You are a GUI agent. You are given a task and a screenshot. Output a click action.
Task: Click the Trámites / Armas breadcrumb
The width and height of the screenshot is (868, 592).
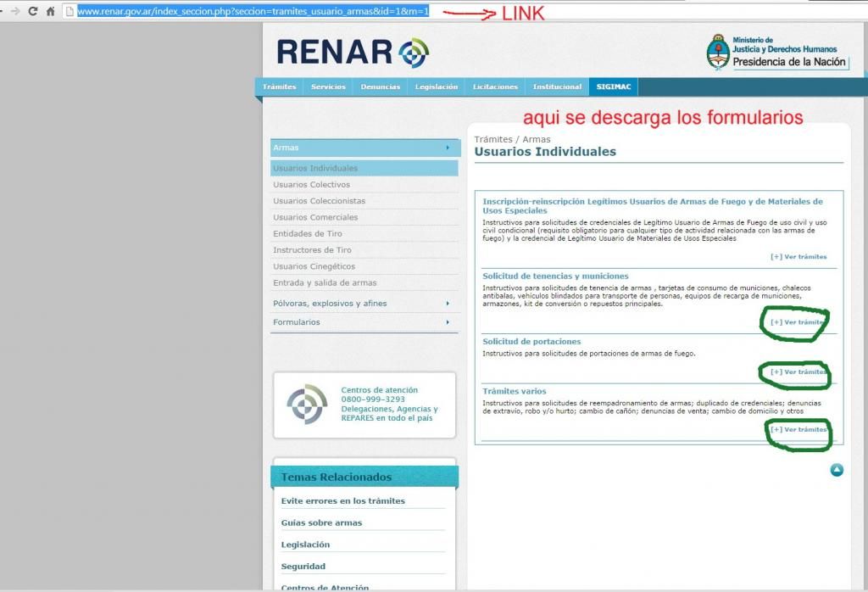click(x=512, y=140)
